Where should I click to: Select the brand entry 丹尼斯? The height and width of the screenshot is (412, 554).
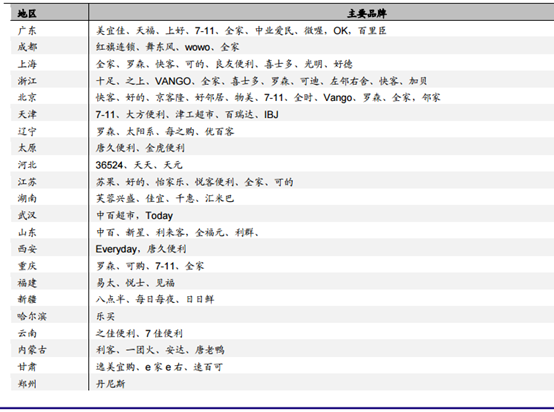pyautogui.click(x=110, y=384)
